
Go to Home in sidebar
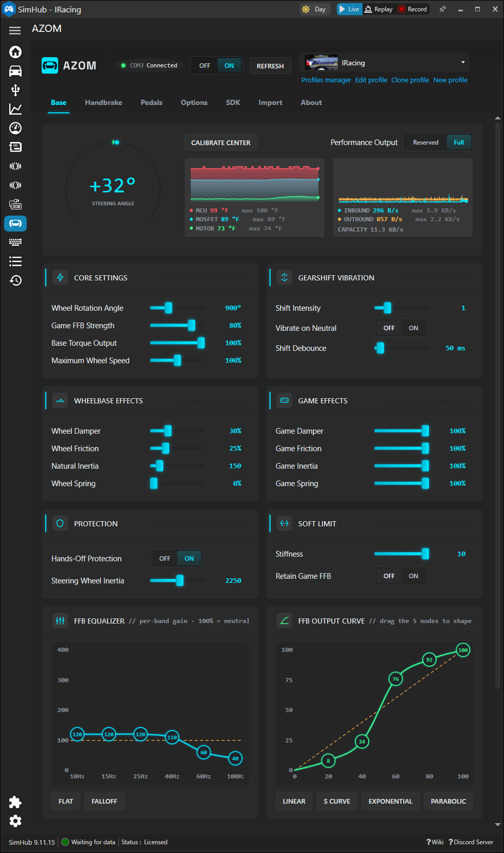pyautogui.click(x=15, y=52)
